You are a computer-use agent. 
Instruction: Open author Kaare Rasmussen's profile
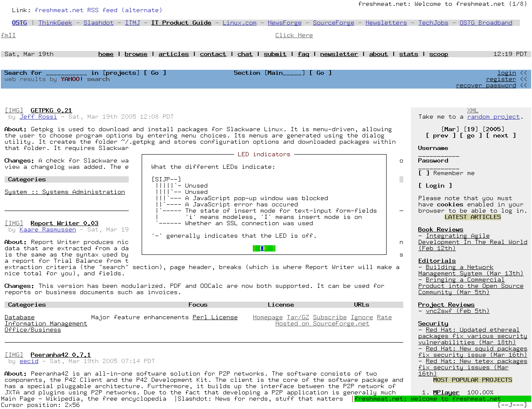(x=48, y=229)
